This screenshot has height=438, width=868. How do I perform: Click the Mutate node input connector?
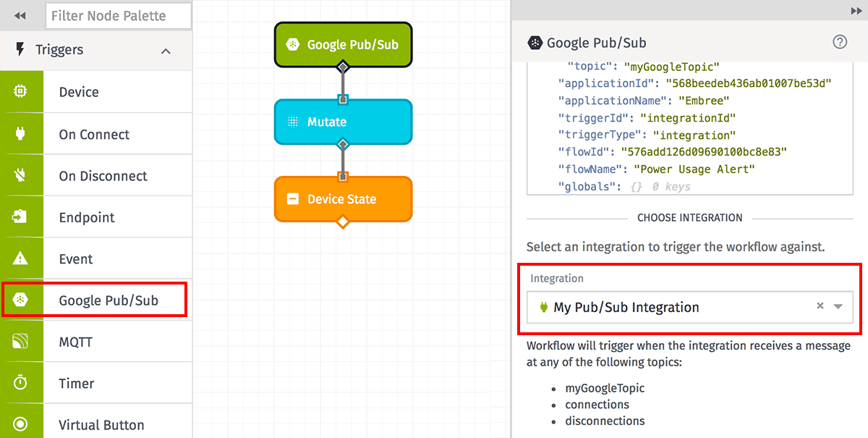(x=344, y=99)
